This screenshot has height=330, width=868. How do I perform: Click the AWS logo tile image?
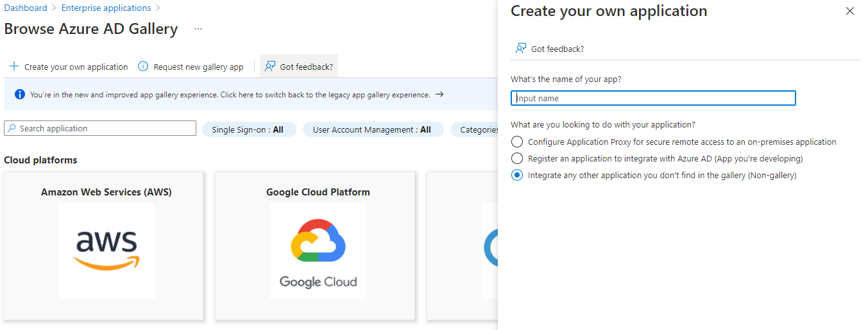106,251
